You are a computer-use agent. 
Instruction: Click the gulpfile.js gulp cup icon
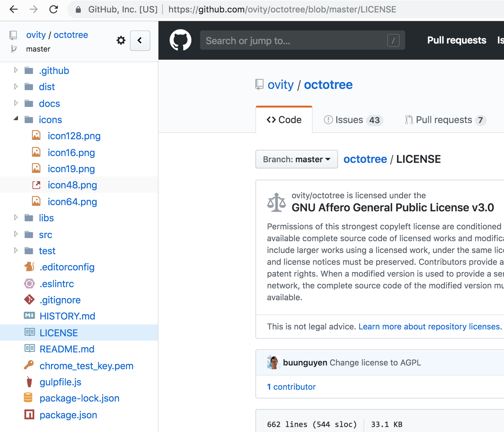tap(29, 382)
